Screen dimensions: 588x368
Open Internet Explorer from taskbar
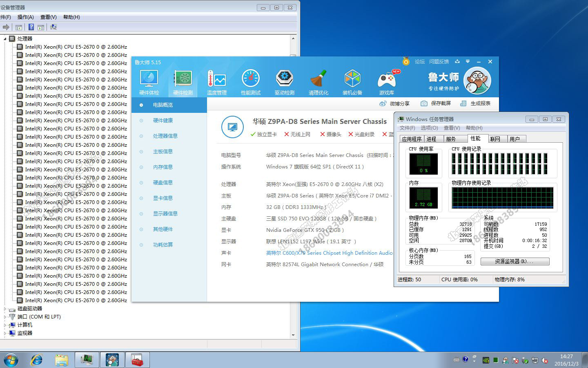(x=37, y=360)
